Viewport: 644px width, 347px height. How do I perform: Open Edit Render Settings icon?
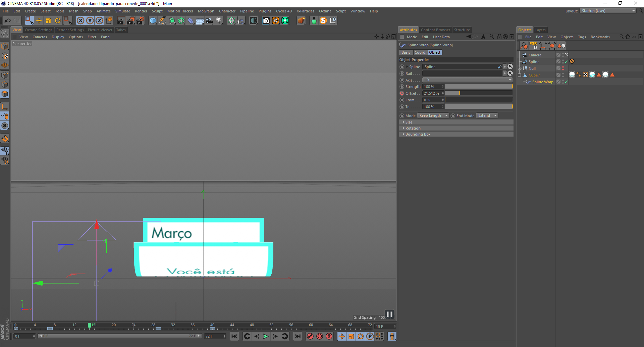point(140,21)
